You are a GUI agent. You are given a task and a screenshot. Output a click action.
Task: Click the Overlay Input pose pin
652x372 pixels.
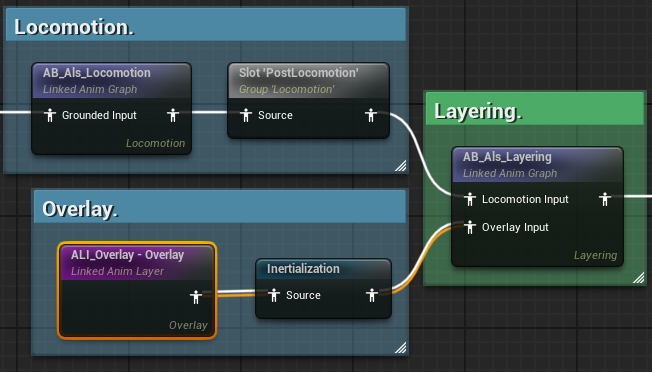pyautogui.click(x=470, y=227)
